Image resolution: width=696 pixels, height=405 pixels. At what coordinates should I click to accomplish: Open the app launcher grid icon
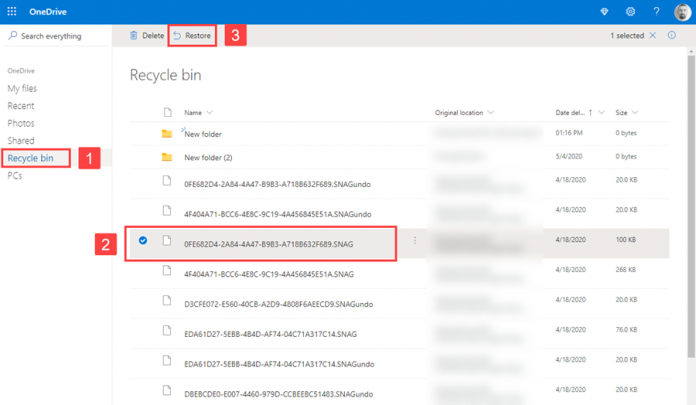point(12,11)
